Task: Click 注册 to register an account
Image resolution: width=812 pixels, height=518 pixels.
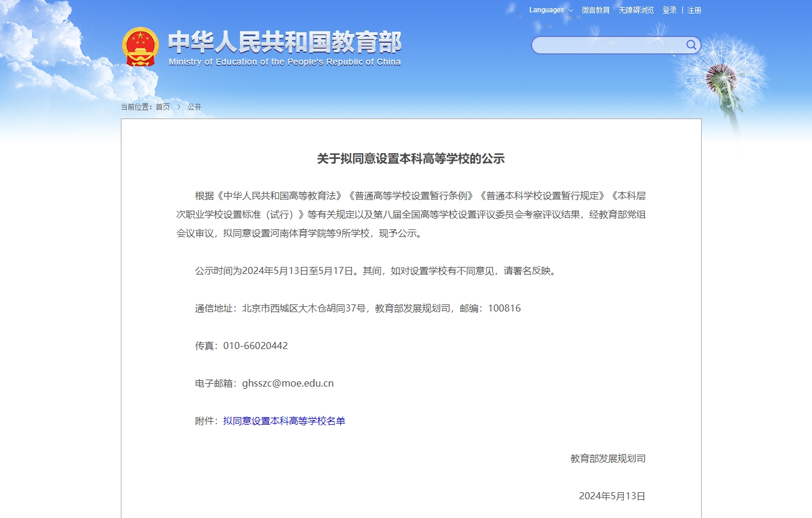Action: (694, 10)
